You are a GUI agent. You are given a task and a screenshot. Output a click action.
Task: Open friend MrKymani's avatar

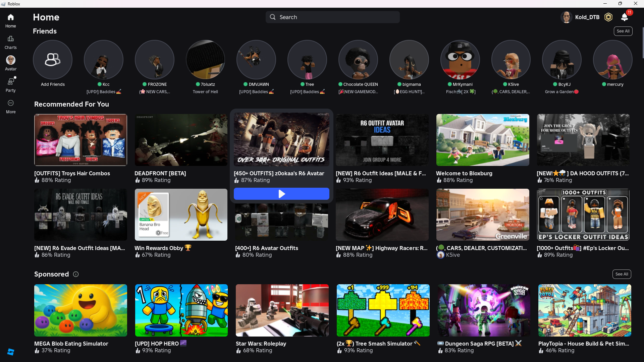pyautogui.click(x=460, y=60)
